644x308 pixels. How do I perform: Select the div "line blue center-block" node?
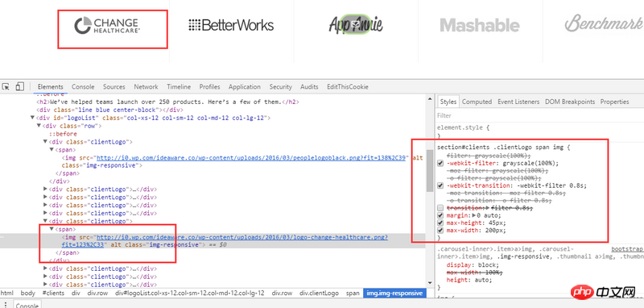point(109,110)
